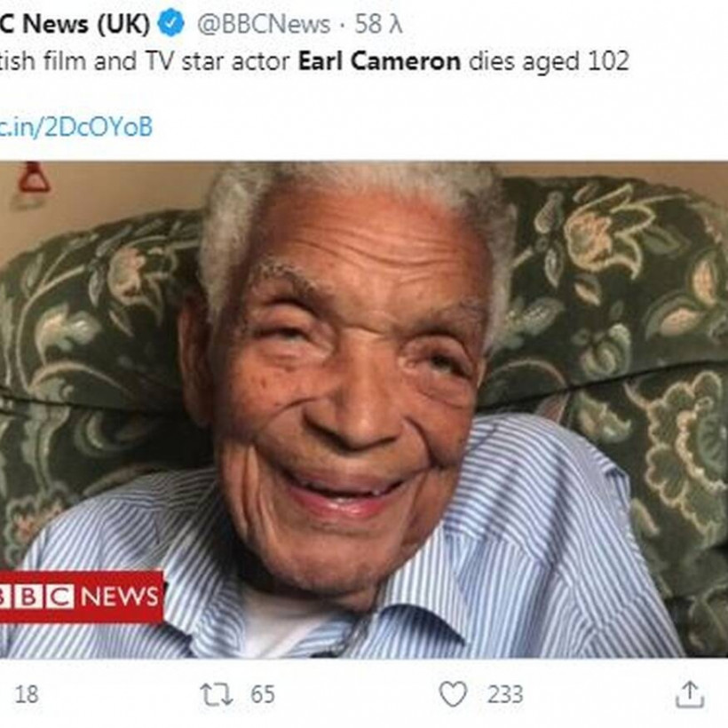Open the bbc.in shortened article link

click(75, 127)
